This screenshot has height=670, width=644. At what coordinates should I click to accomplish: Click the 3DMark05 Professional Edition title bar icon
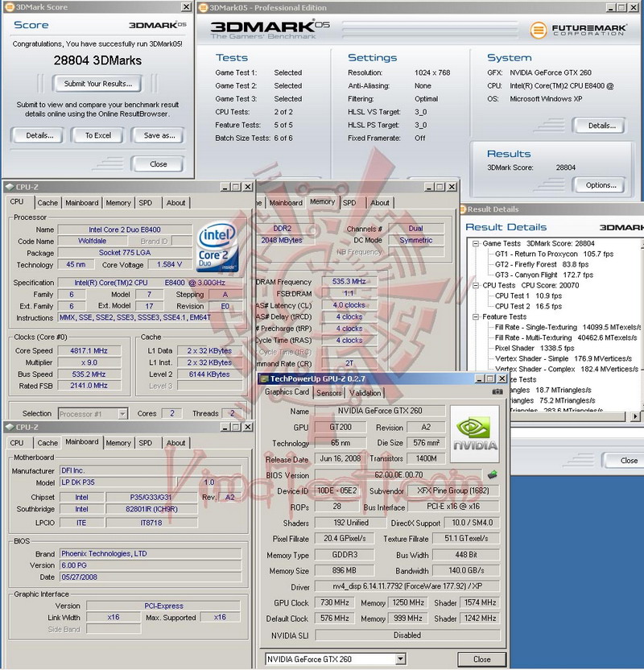pos(204,7)
